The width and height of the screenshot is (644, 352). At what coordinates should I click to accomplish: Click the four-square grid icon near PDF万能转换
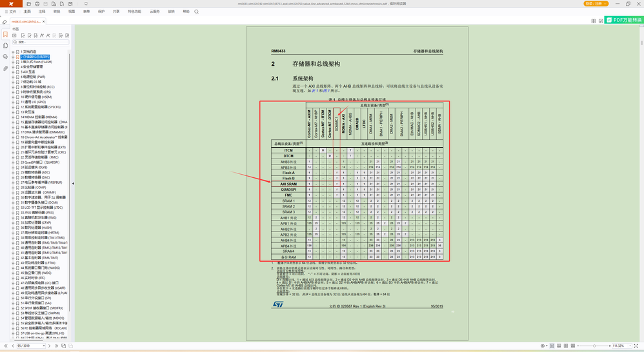click(x=594, y=21)
